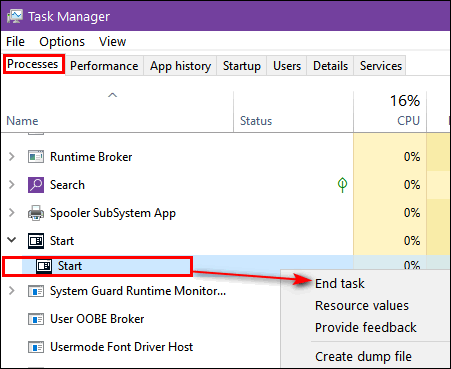This screenshot has height=369, width=451.
Task: Expand the Search process group
Action: 12,184
